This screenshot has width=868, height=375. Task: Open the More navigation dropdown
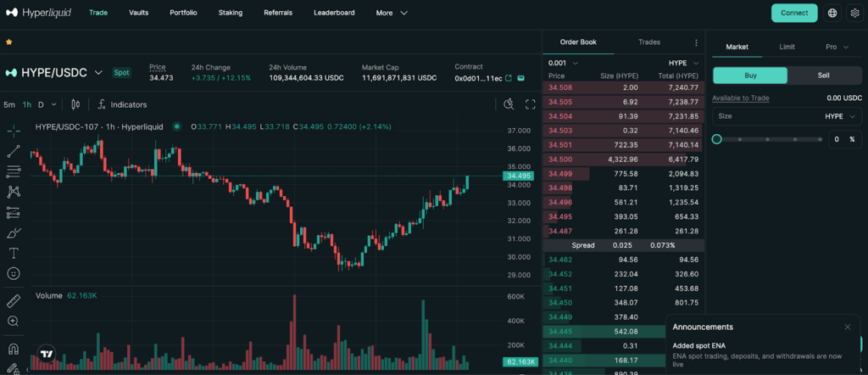392,13
